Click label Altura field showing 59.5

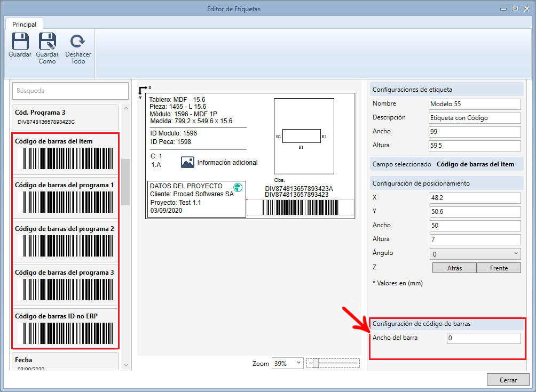[x=475, y=146]
